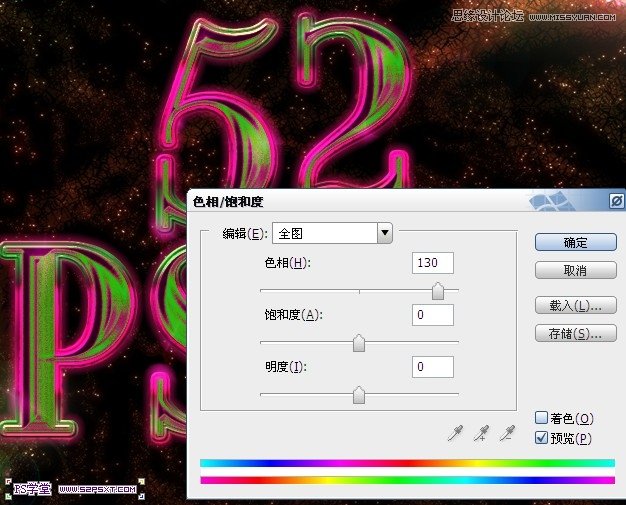The width and height of the screenshot is (626, 505).
Task: Click the 存储(S)... save button
Action: [576, 333]
